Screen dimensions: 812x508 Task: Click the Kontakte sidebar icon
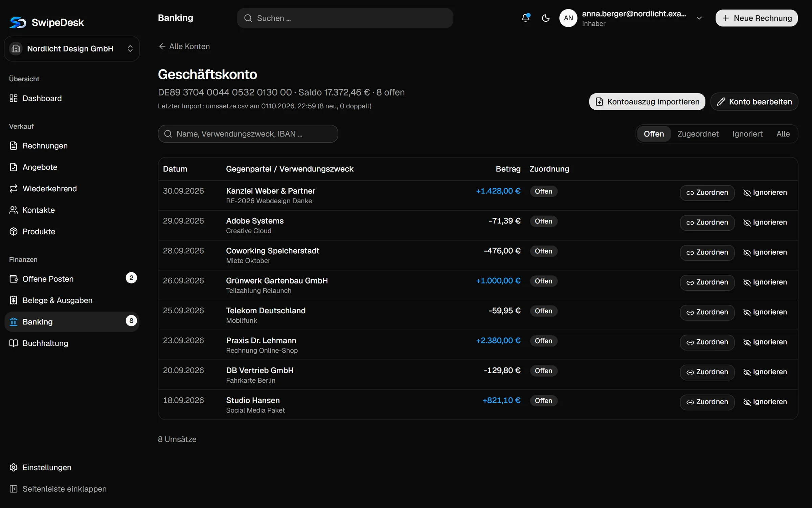14,210
